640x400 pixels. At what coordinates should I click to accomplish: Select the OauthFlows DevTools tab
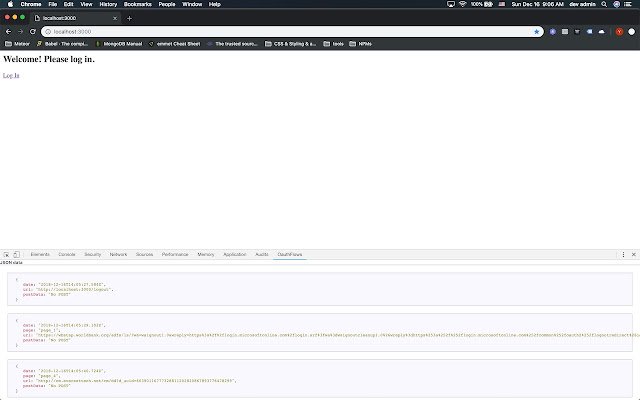(290, 254)
